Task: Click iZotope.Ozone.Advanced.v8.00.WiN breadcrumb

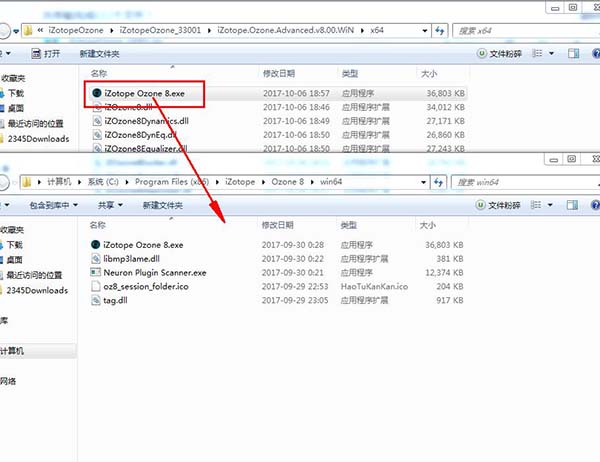Action: (x=285, y=30)
